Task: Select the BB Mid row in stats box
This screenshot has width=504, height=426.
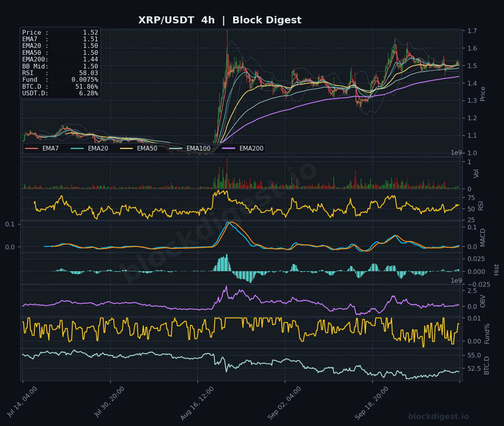Action: tap(60, 66)
